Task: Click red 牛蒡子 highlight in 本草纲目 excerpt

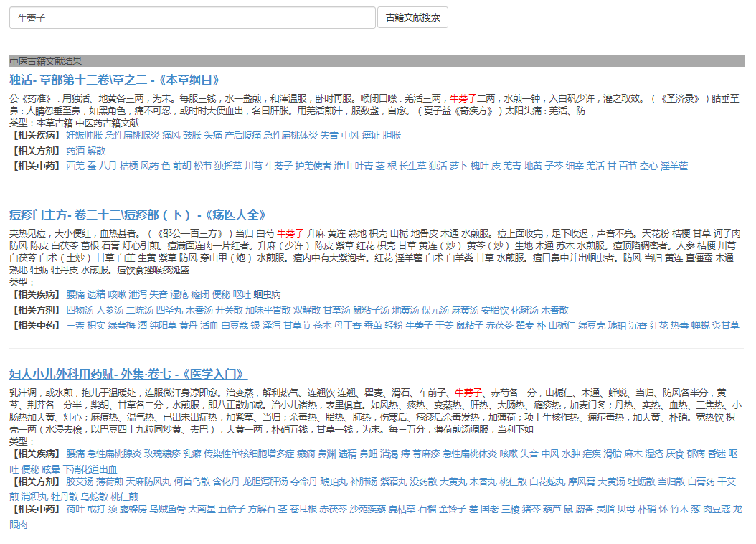Action: point(463,98)
